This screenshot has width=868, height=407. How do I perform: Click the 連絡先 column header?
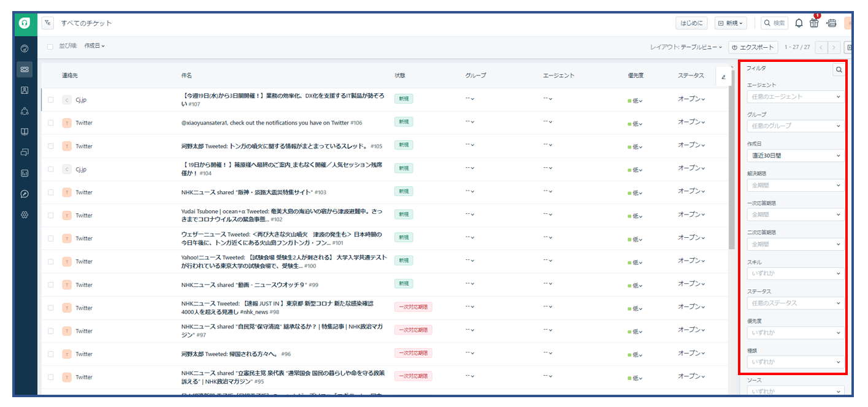pyautogui.click(x=70, y=75)
